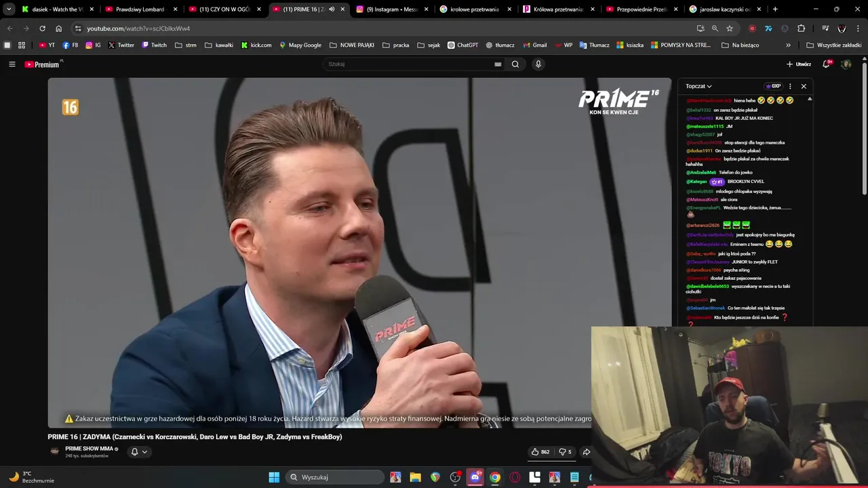Open the 0XP crown points badge
This screenshot has width=868, height=488.
(773, 86)
